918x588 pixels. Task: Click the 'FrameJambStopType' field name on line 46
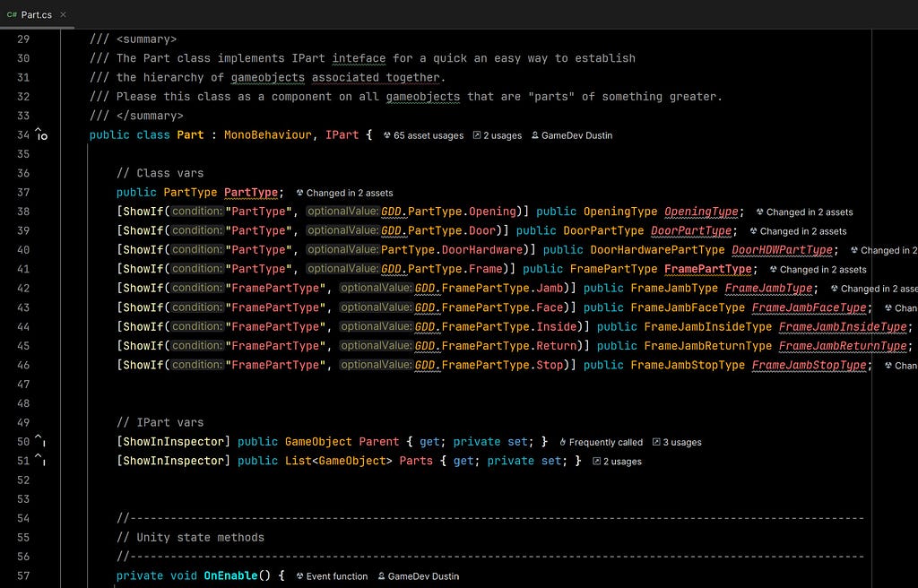point(810,365)
